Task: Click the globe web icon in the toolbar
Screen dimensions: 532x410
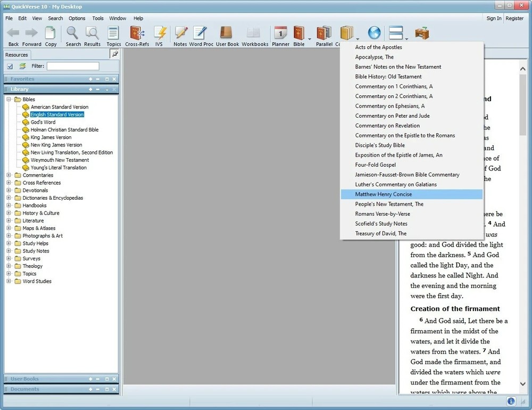Action: (374, 32)
